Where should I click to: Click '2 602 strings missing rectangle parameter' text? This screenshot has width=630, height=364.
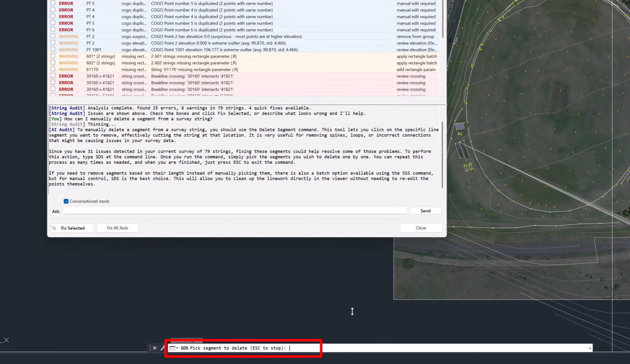tap(194, 63)
